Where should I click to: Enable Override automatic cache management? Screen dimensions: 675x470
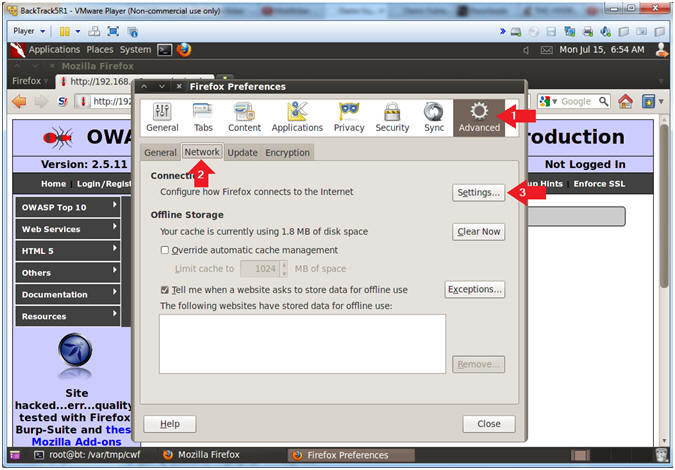point(164,250)
